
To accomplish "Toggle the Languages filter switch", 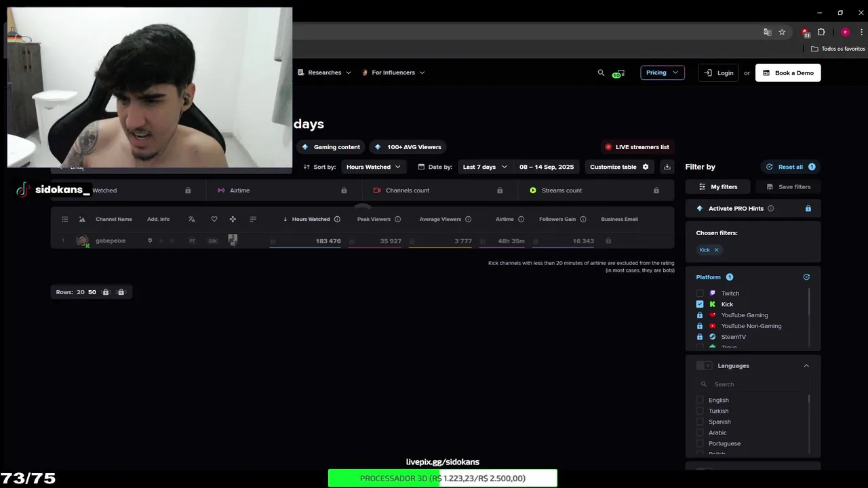I will coord(705,365).
